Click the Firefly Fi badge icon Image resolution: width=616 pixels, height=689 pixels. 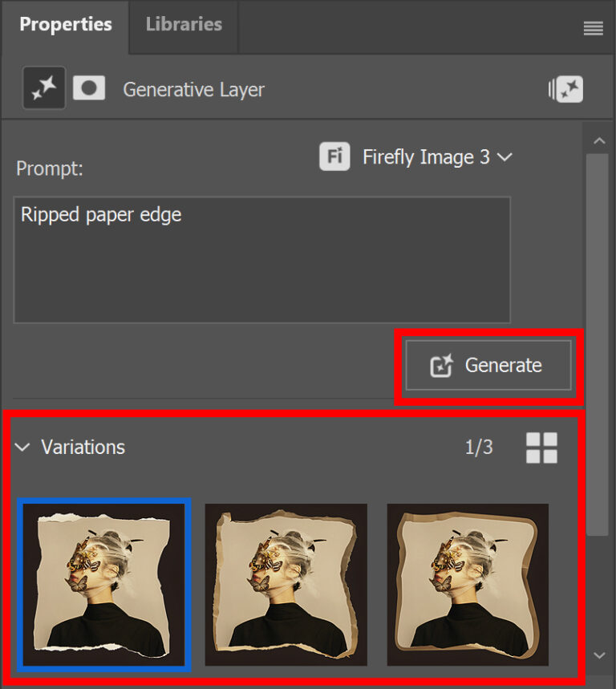[334, 157]
